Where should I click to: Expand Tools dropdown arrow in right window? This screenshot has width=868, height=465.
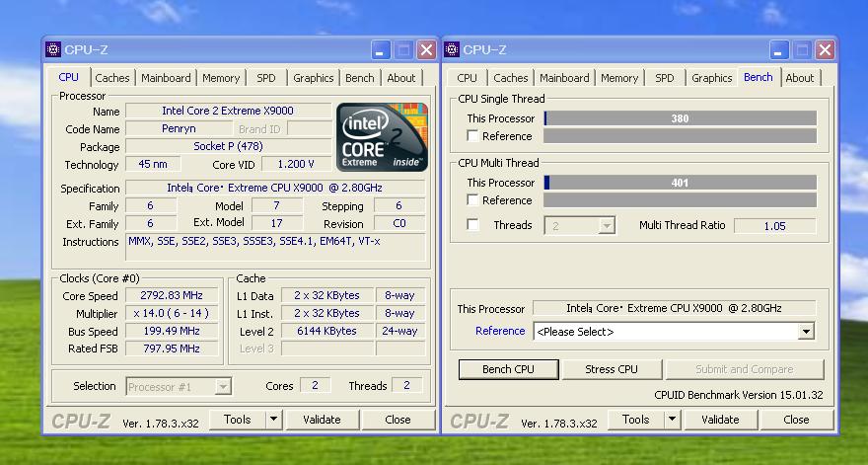tap(672, 420)
